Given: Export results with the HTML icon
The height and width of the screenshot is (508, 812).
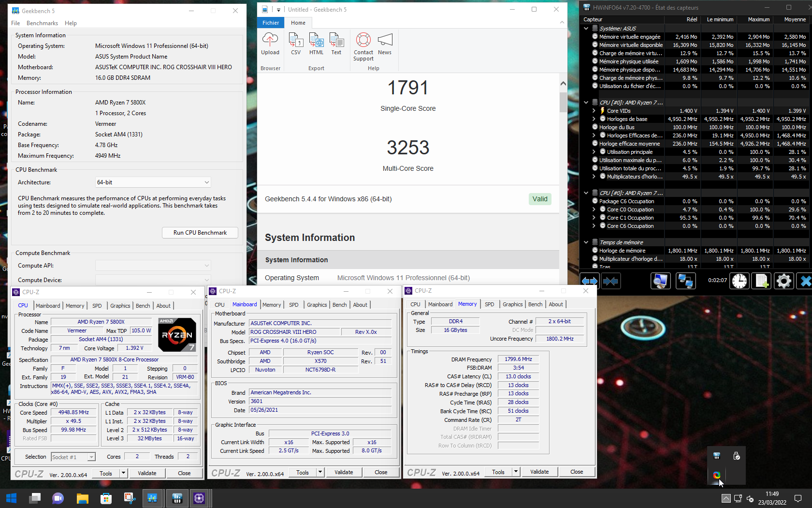Looking at the screenshot, I should (x=316, y=44).
